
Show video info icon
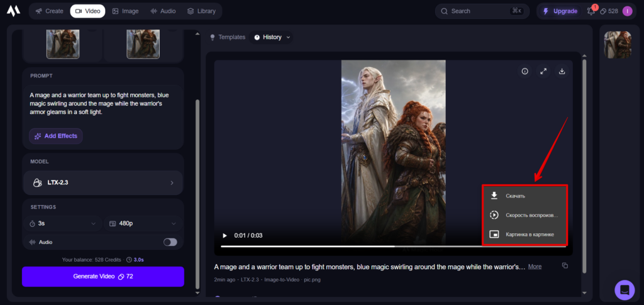[525, 71]
